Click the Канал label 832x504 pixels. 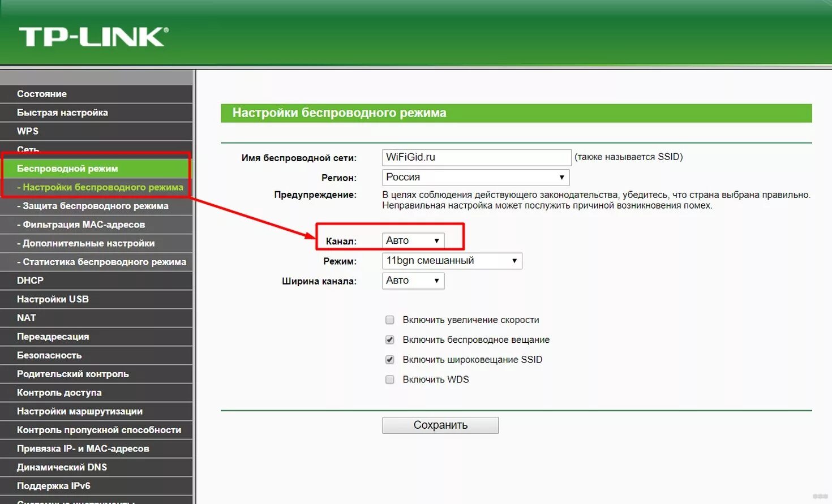[341, 241]
